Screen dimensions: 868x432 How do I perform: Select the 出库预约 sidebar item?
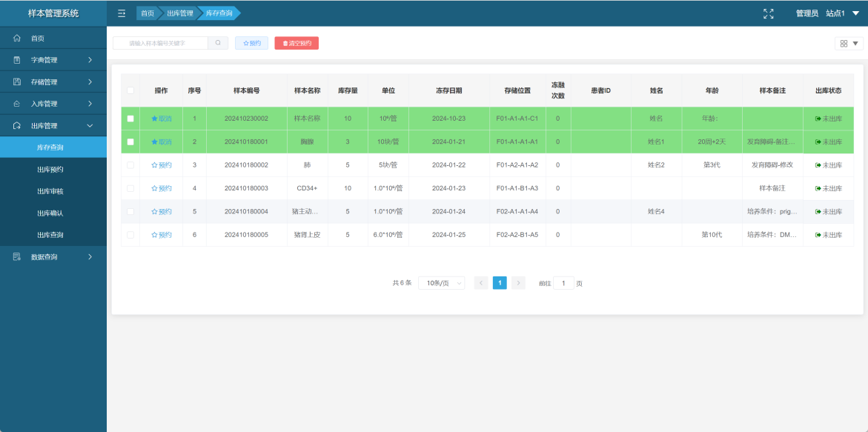[50, 170]
